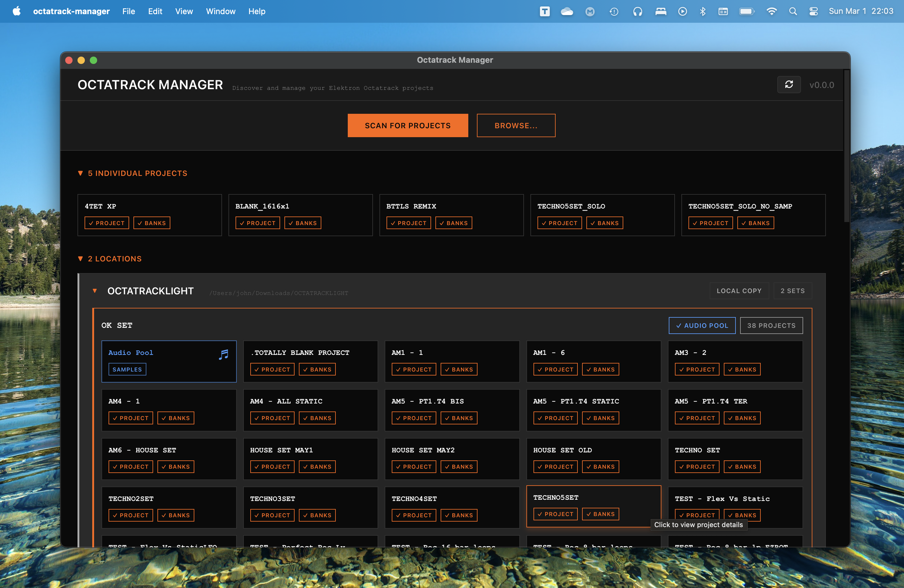The image size is (904, 588).
Task: Click the Bluetooth icon in the menu bar
Action: 702,11
